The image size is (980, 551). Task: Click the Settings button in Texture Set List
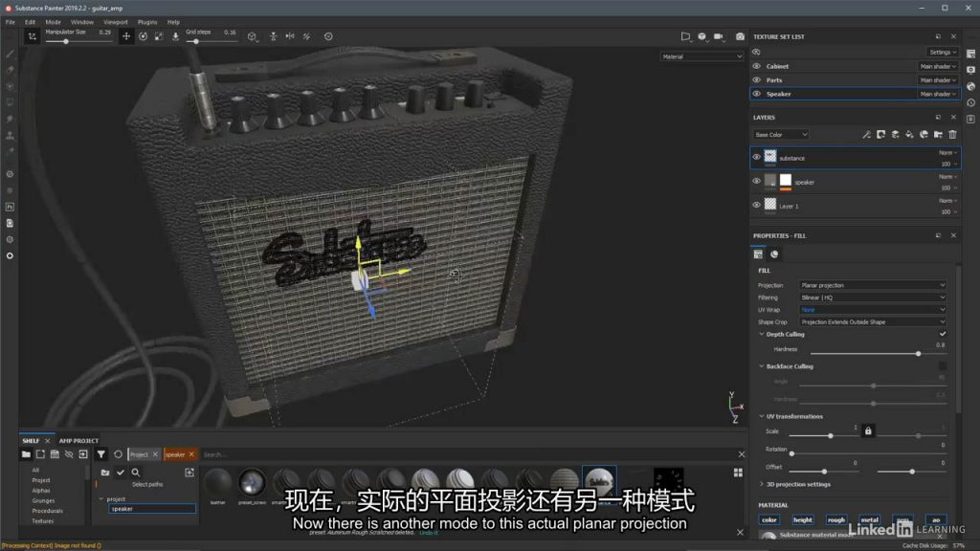point(942,52)
